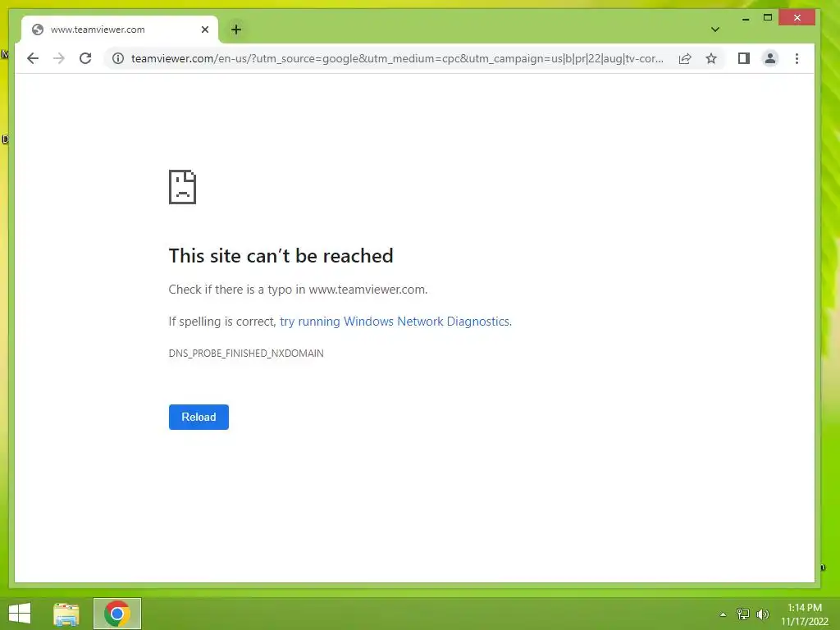Open the Chrome three-dot menu
840x630 pixels.
797,58
